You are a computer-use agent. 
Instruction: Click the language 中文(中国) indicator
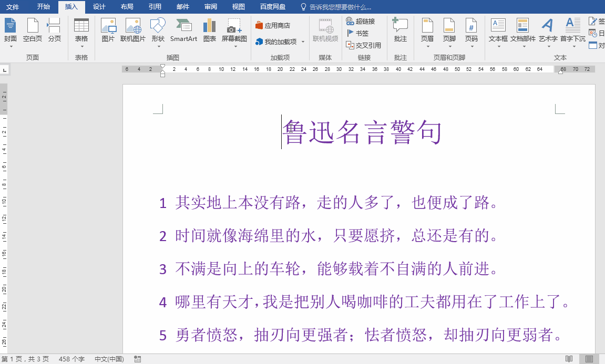pyautogui.click(x=109, y=359)
